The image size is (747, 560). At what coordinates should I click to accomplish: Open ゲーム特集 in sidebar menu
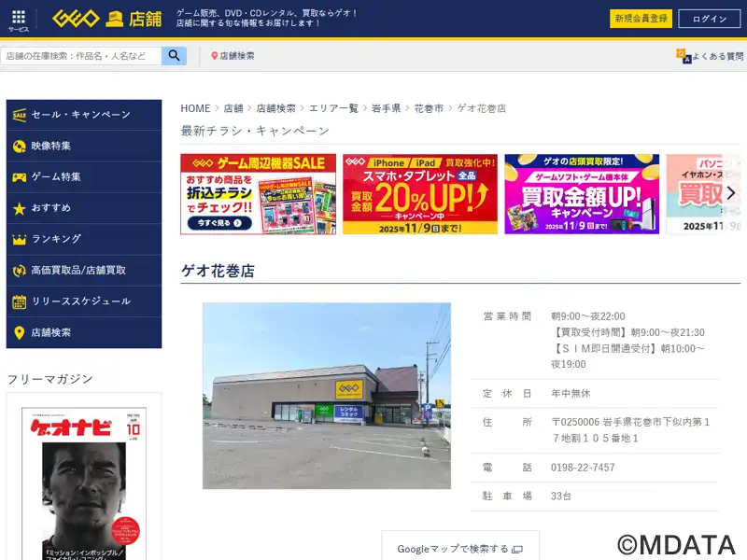coord(84,177)
